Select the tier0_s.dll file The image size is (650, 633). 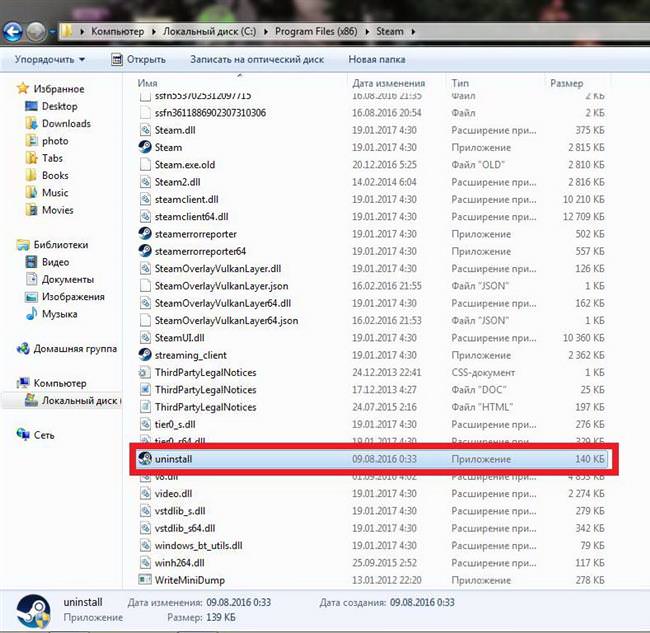[371, 424]
